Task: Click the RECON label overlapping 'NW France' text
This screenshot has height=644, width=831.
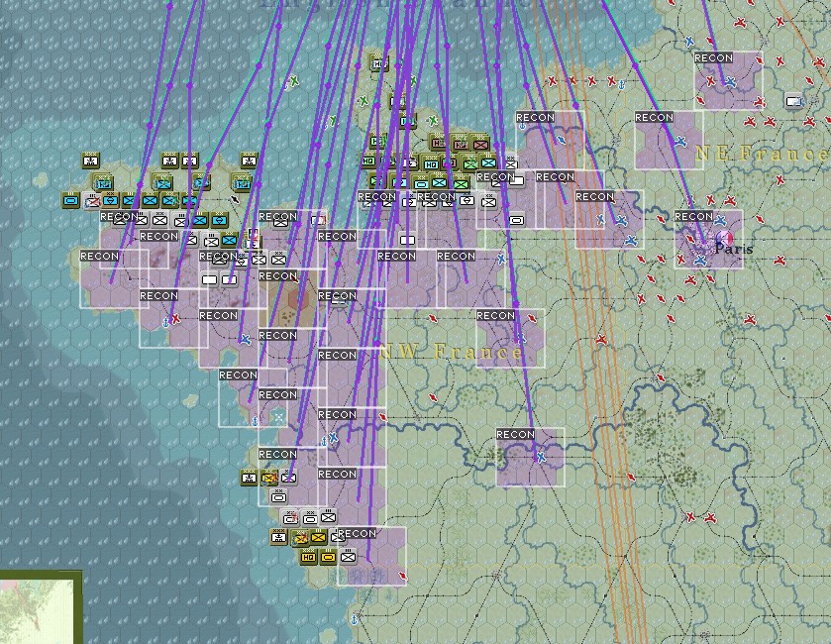Action: (x=495, y=315)
